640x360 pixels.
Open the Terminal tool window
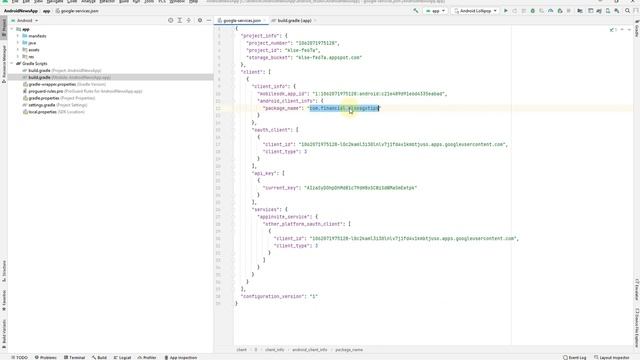pyautogui.click(x=74, y=357)
